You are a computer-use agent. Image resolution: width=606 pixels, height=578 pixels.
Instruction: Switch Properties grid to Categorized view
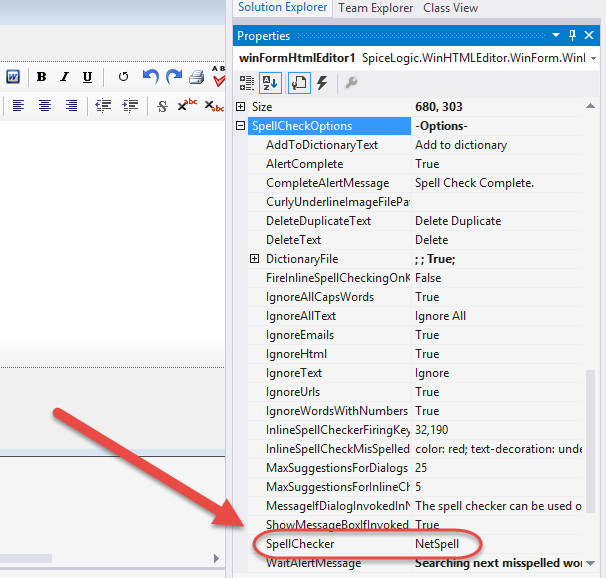[246, 83]
